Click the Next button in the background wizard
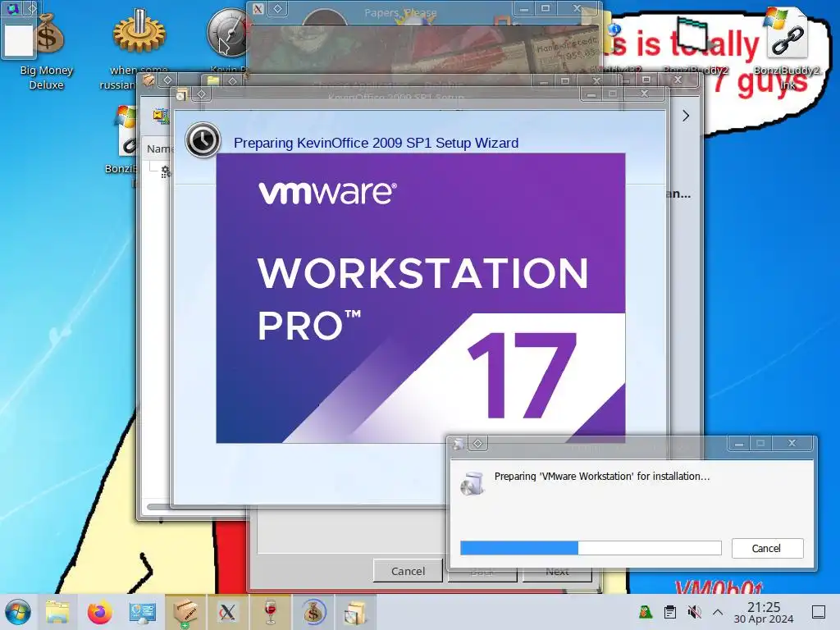 (x=557, y=572)
